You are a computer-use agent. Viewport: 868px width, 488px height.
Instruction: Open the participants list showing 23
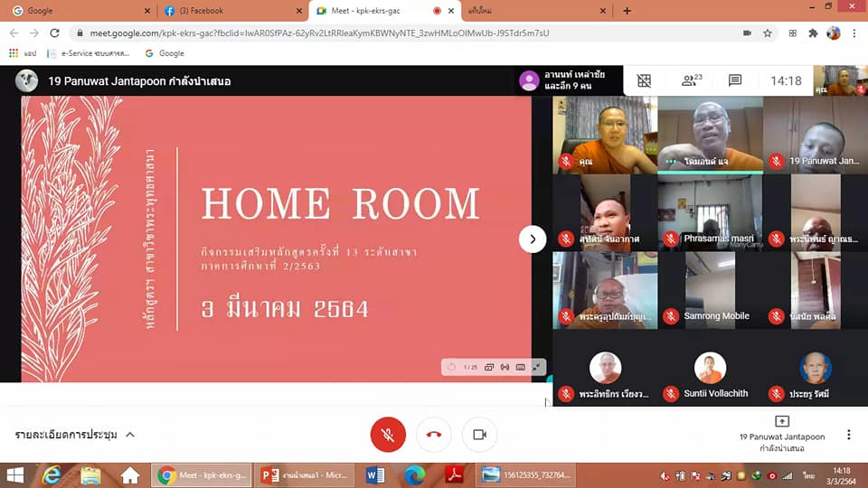691,80
